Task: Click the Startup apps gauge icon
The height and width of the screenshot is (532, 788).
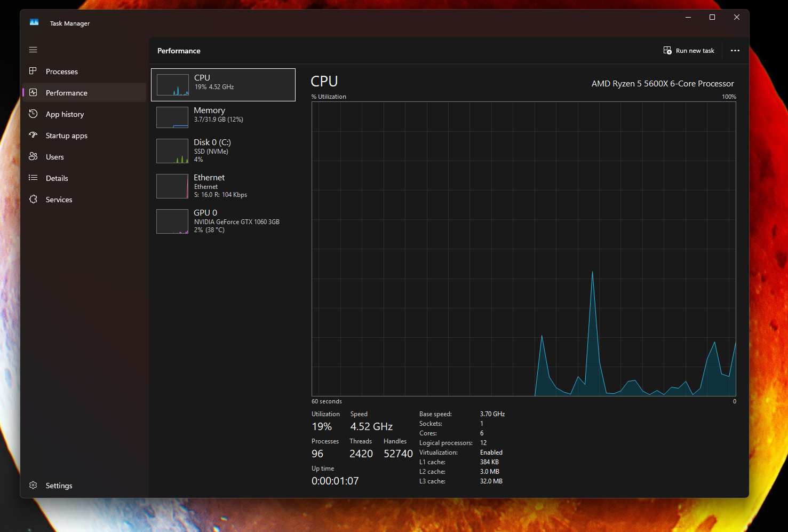Action: [x=33, y=135]
